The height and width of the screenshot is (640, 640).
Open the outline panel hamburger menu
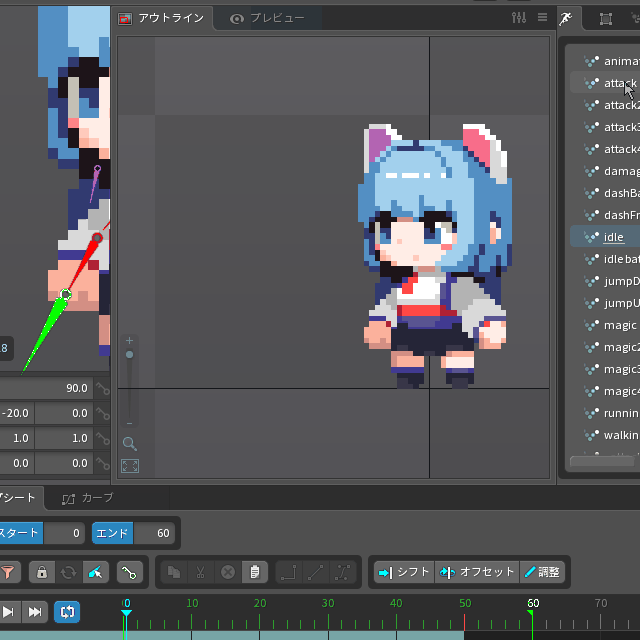[543, 18]
